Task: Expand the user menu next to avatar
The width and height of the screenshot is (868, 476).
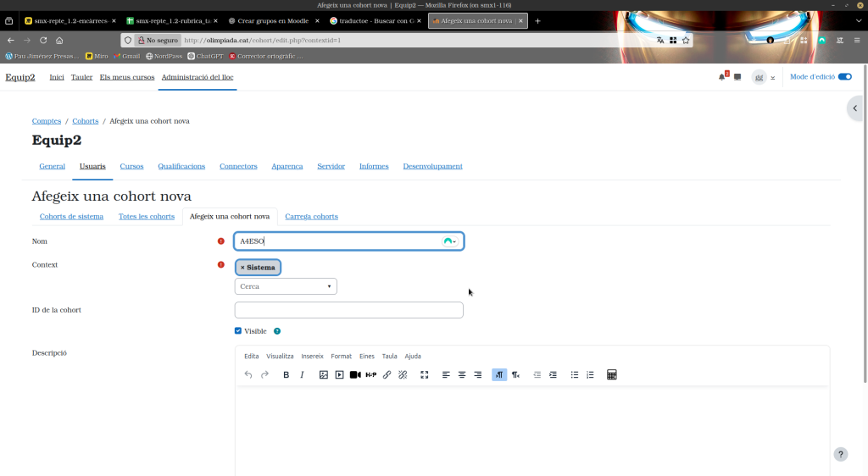Action: point(772,77)
